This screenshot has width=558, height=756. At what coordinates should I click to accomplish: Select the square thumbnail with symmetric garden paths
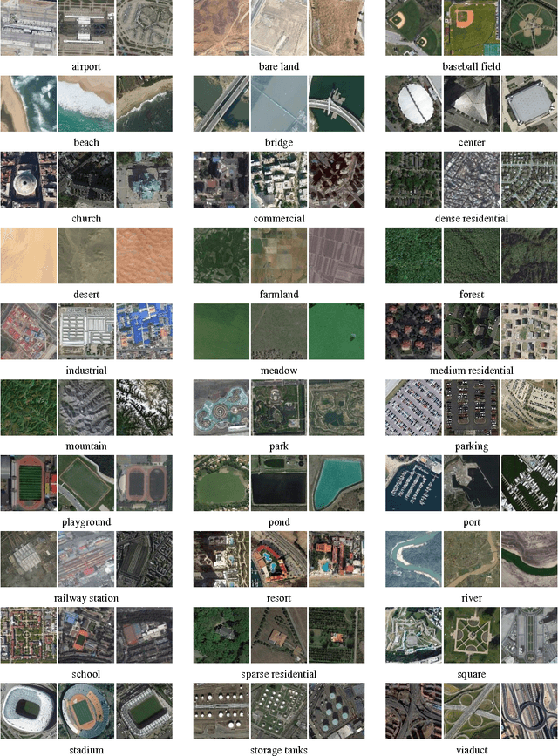coord(471,636)
